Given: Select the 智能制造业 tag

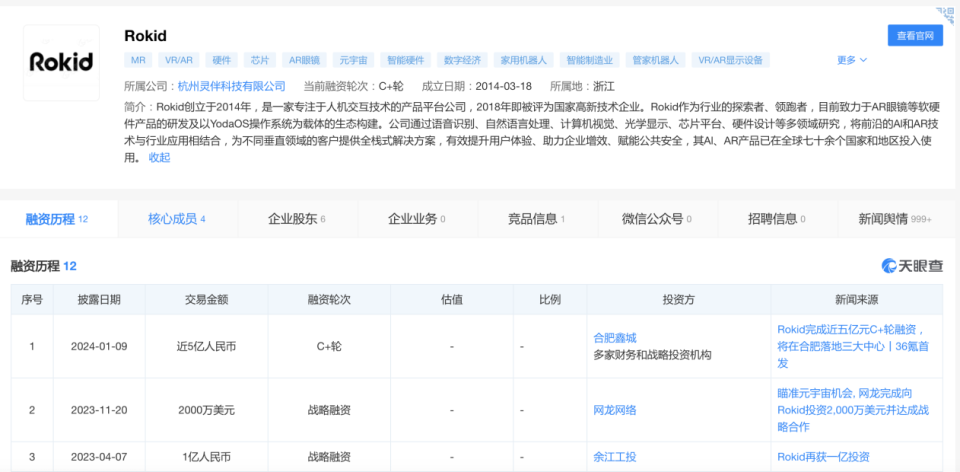Looking at the screenshot, I should coord(589,60).
